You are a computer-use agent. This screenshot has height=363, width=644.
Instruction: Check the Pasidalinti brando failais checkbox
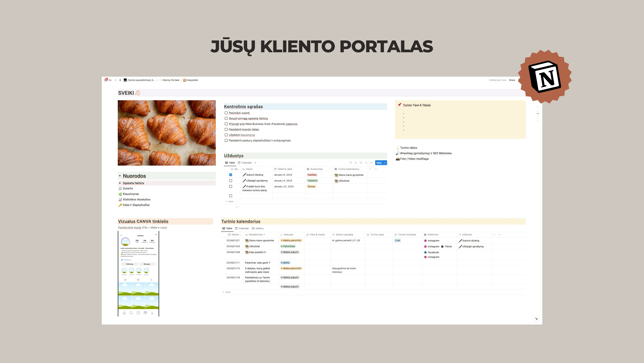(226, 130)
